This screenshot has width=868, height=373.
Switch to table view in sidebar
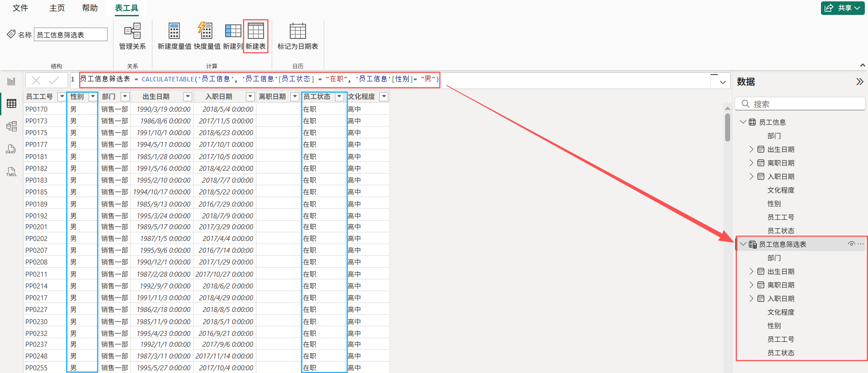pos(11,104)
